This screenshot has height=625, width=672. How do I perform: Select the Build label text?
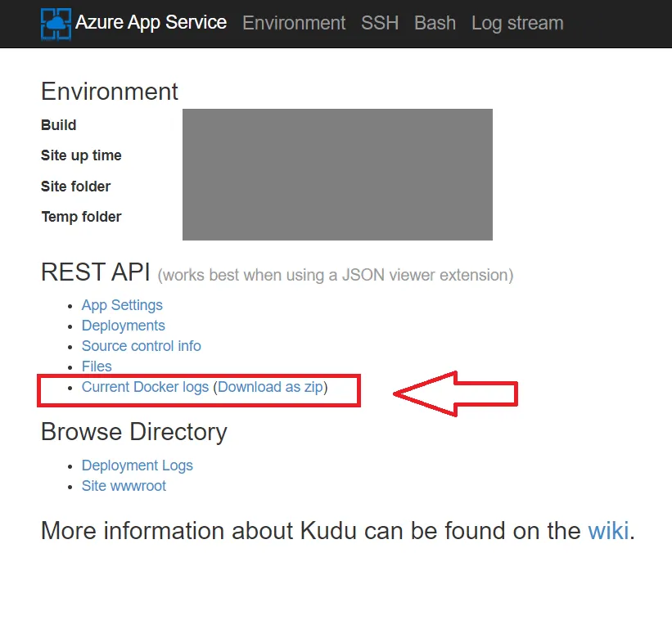pos(59,125)
